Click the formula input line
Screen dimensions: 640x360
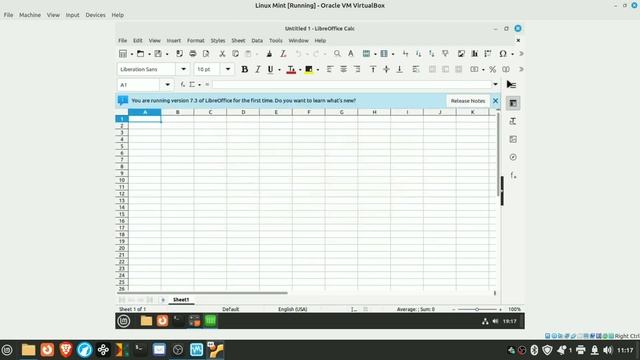click(351, 84)
